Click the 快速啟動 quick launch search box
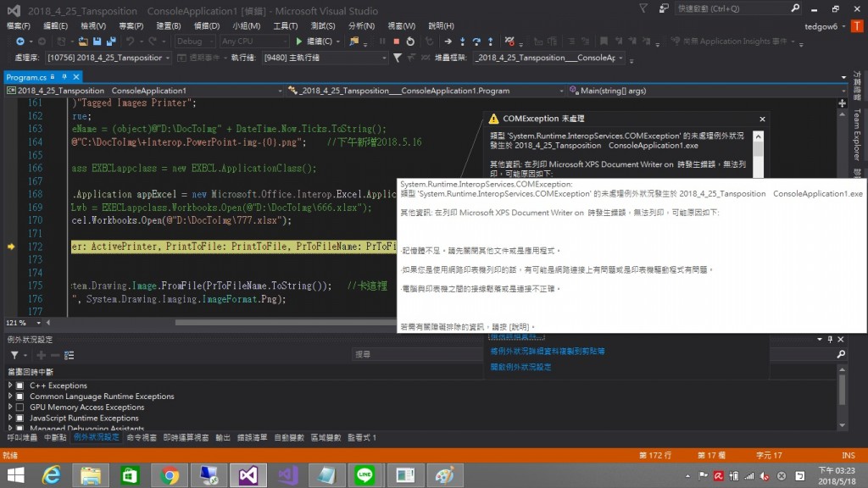Image resolution: width=868 pixels, height=488 pixels. tap(737, 8)
